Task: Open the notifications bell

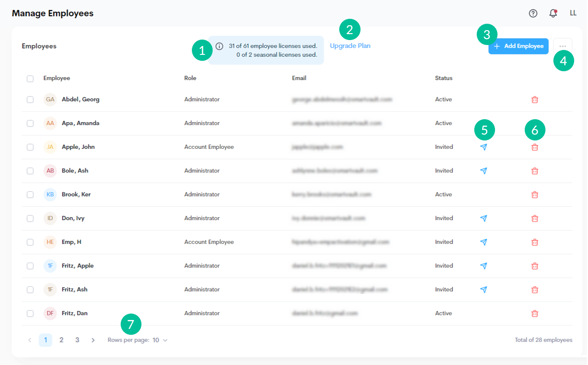Action: coord(553,13)
